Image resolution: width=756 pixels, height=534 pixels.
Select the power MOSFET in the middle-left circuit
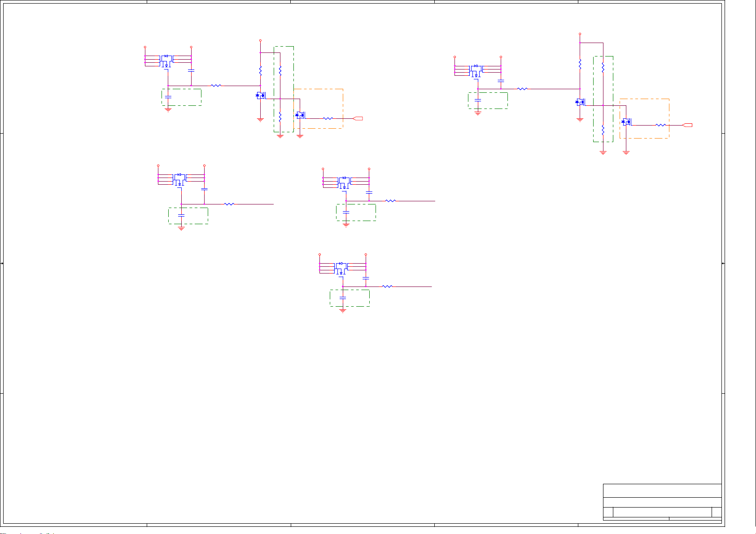(x=179, y=179)
